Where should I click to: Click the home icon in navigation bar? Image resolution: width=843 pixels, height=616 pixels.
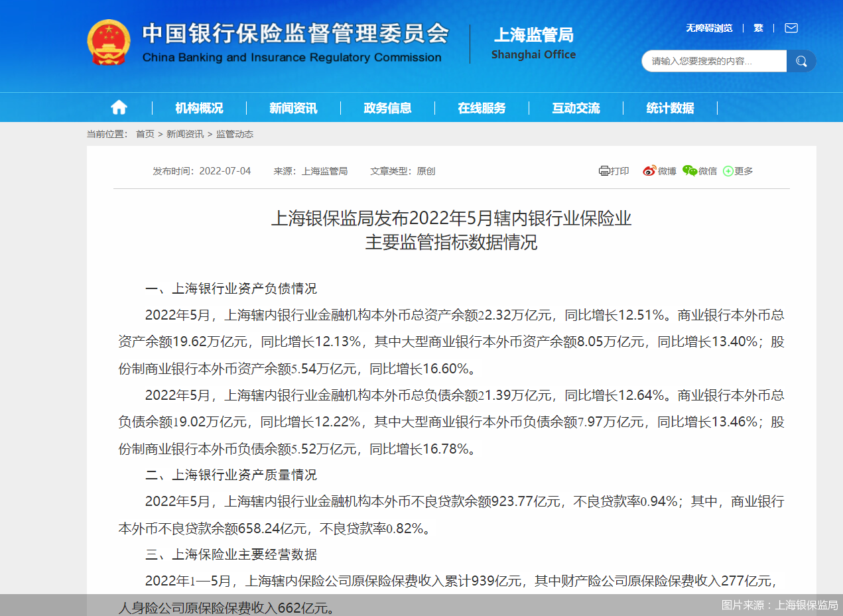click(118, 107)
